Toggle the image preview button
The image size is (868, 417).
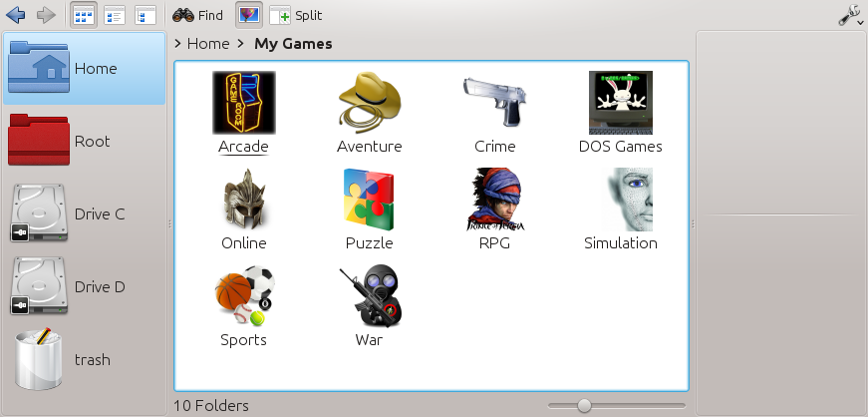(x=249, y=15)
